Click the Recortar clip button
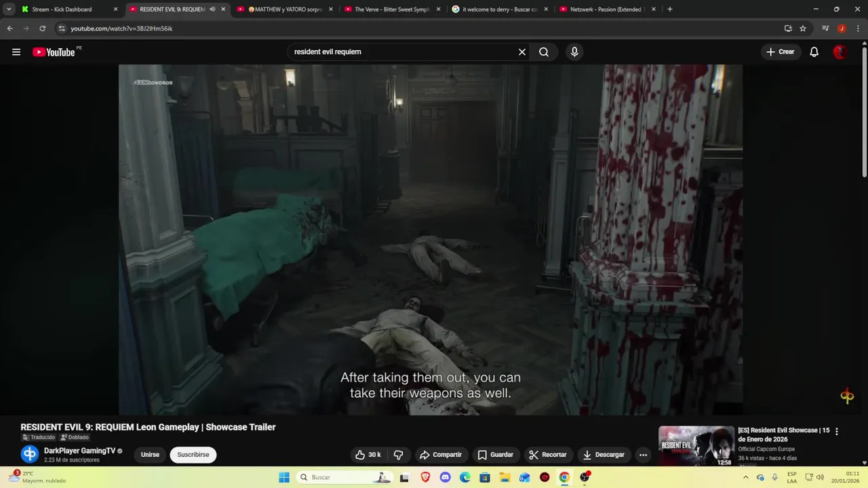The height and width of the screenshot is (488, 868). [548, 455]
